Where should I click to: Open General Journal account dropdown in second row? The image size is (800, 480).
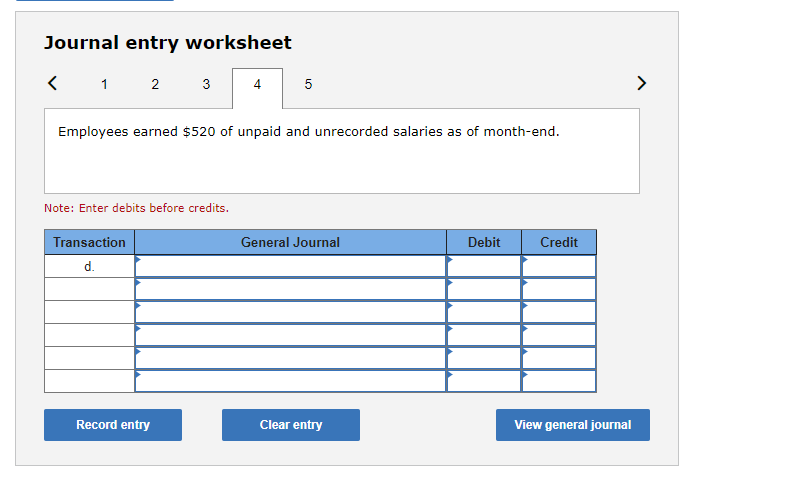coord(290,289)
